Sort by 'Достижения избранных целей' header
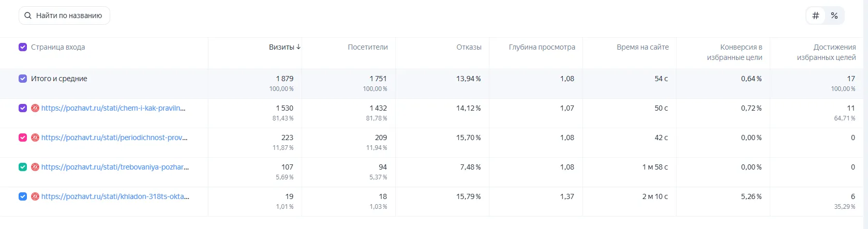This screenshot has width=868, height=229. pos(826,52)
